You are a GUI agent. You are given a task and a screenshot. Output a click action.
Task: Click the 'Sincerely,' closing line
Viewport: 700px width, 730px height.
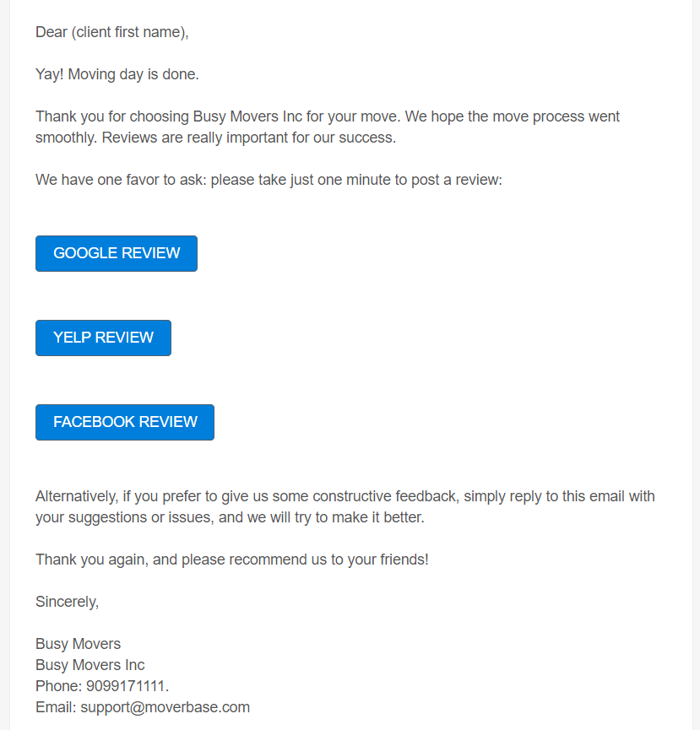point(67,602)
